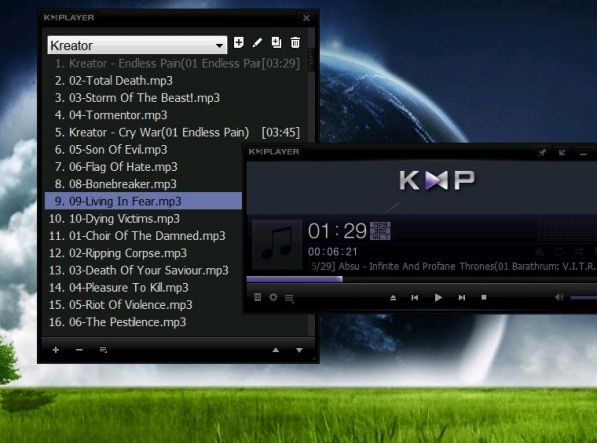Image resolution: width=597 pixels, height=443 pixels.
Task: Click the album art music note thumbnail
Action: 278,244
